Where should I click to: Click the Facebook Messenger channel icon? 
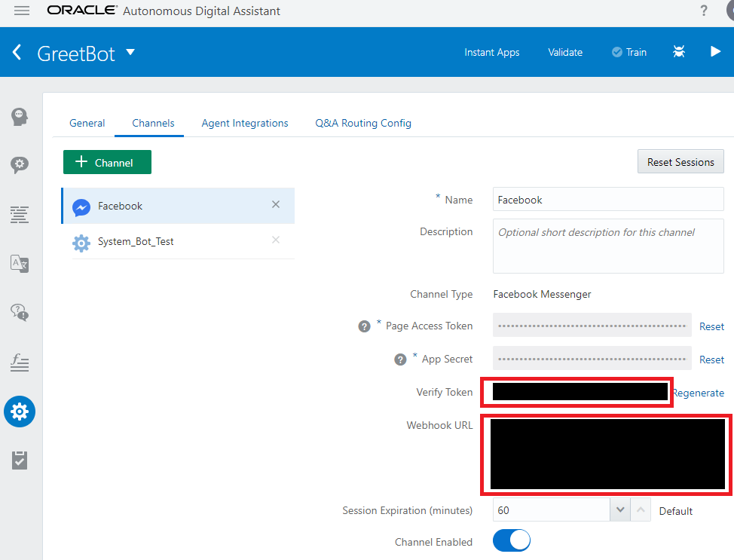81,207
